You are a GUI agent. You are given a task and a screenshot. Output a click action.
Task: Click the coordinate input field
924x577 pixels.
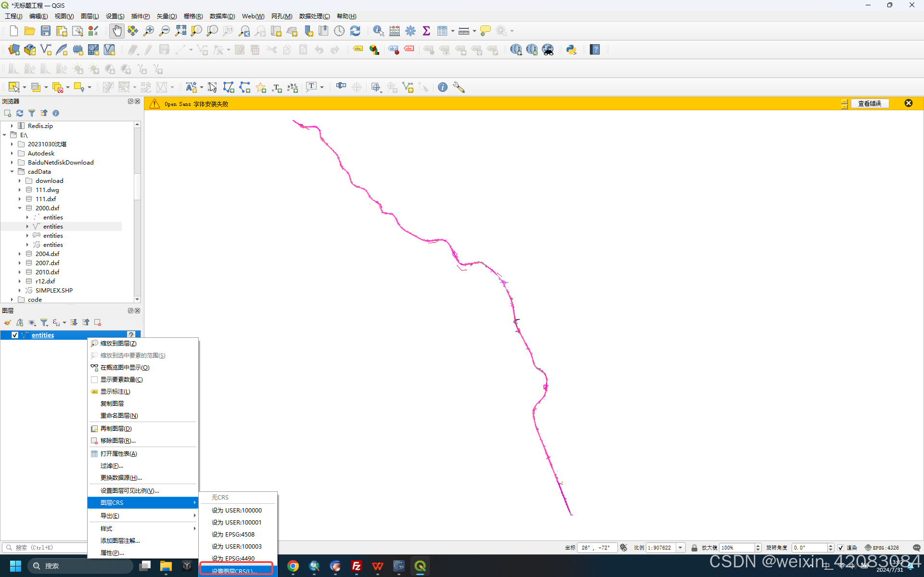(x=597, y=548)
